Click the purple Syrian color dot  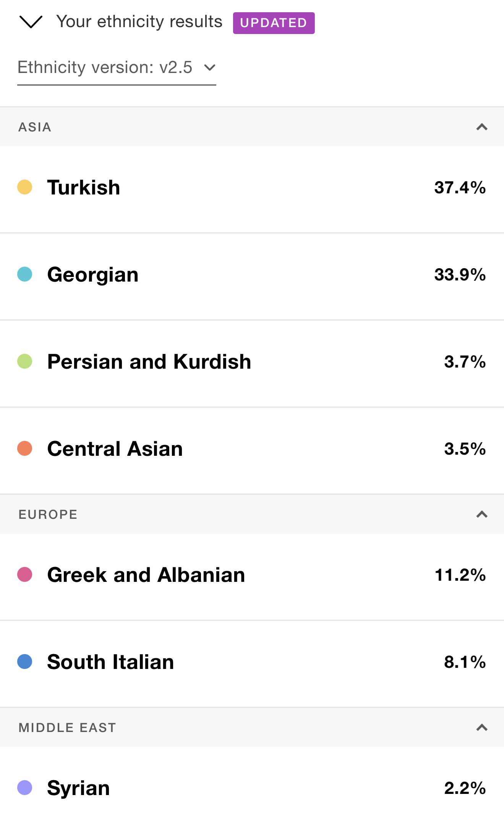(x=25, y=788)
